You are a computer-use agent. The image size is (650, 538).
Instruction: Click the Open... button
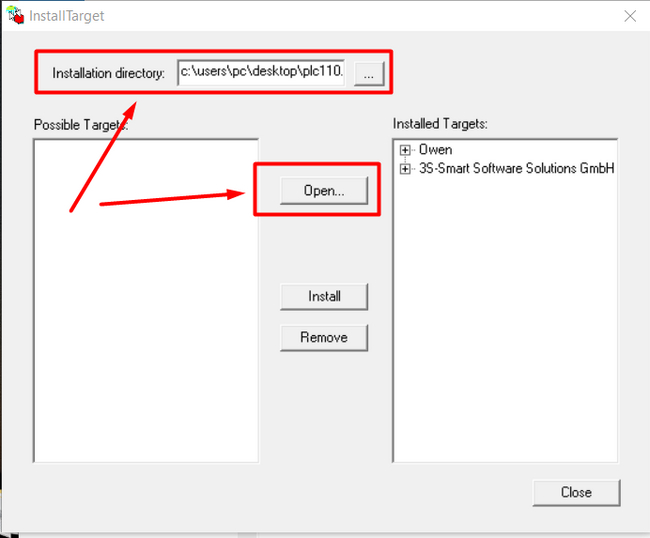click(x=324, y=191)
